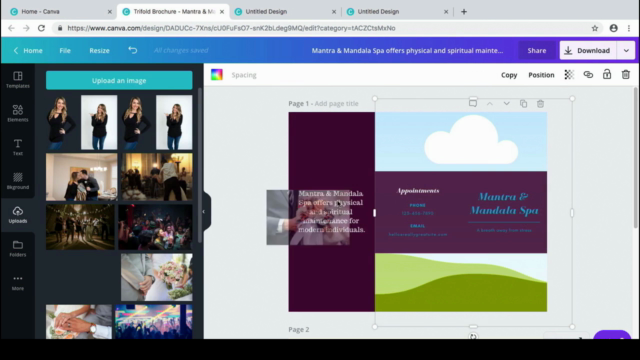The image size is (640, 360).
Task: Select the party crowd with flowers thumbnail
Action: point(155,227)
